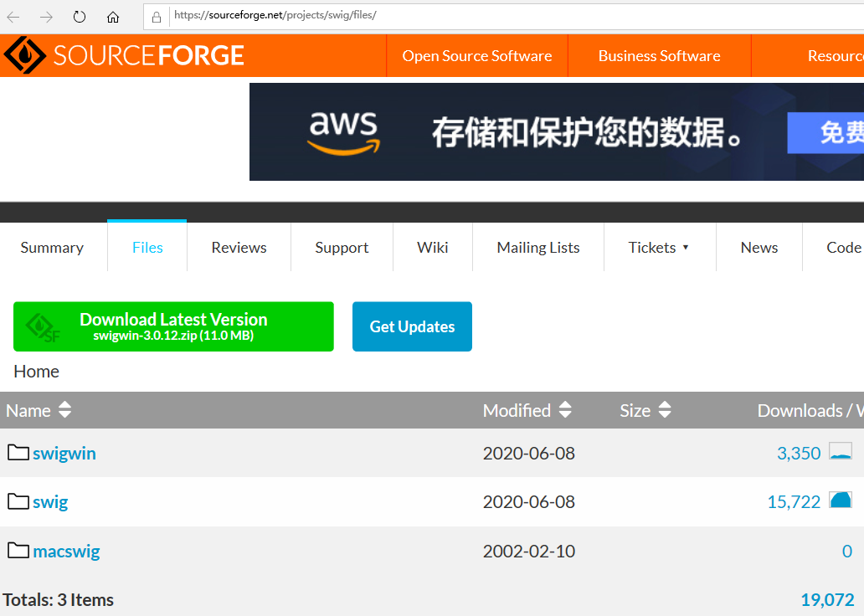Open the Open Source Software menu
This screenshot has height=616, width=864.
[x=477, y=55]
